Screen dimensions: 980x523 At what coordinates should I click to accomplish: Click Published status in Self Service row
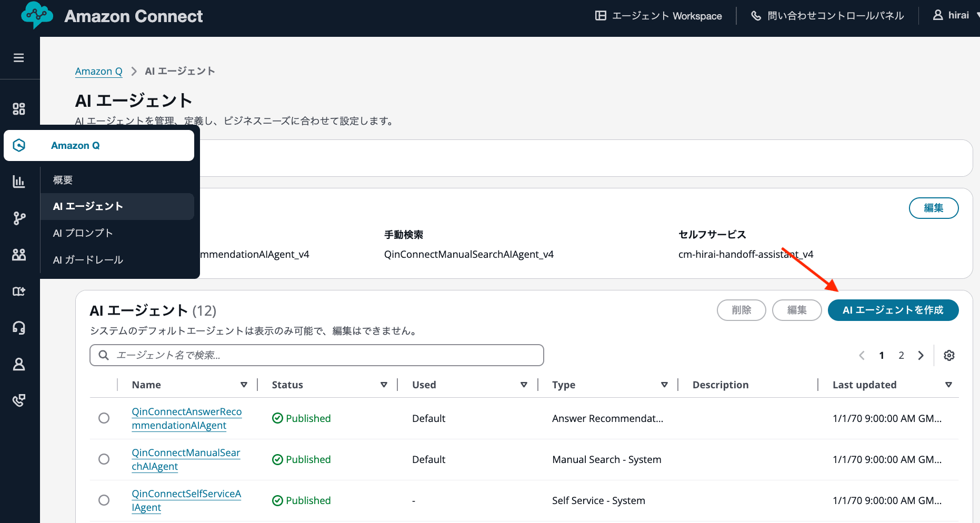(302, 500)
